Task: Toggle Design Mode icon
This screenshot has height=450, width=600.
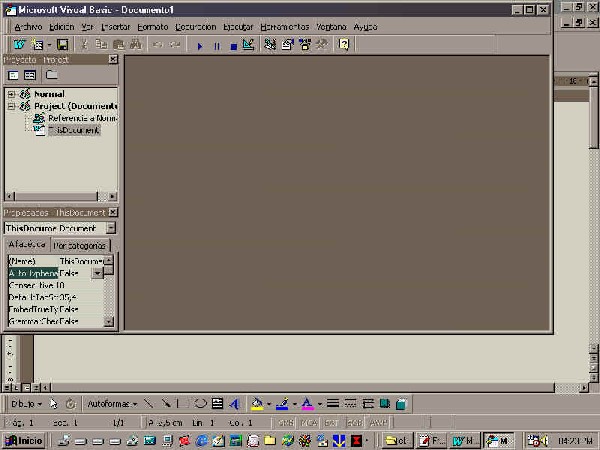Action: [x=249, y=45]
